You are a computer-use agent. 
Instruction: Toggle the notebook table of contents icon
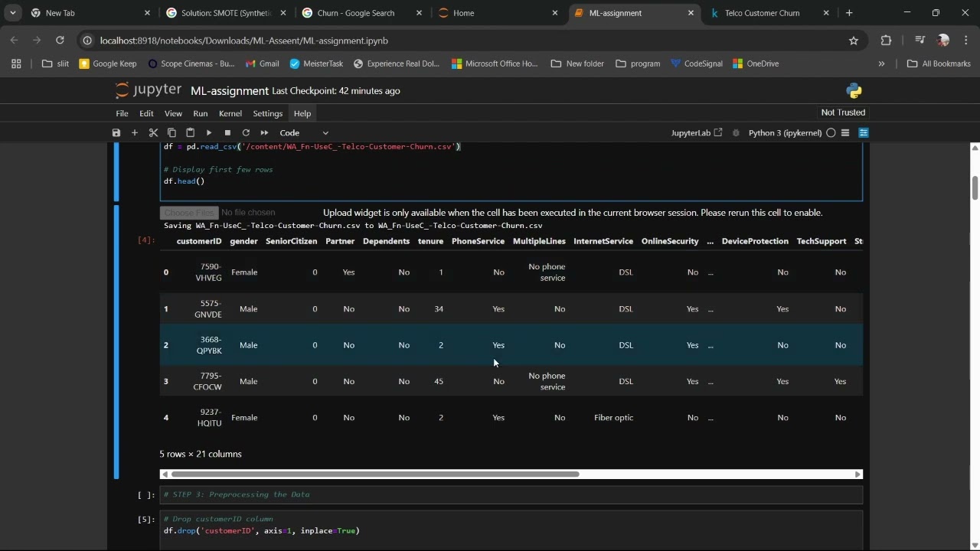click(x=845, y=133)
